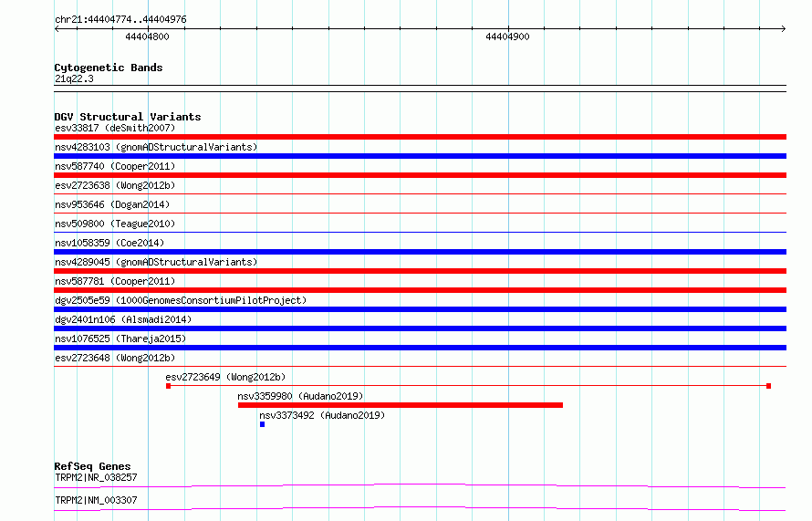
Task: Click the 44404800 ruler position label
Action: [x=147, y=36]
